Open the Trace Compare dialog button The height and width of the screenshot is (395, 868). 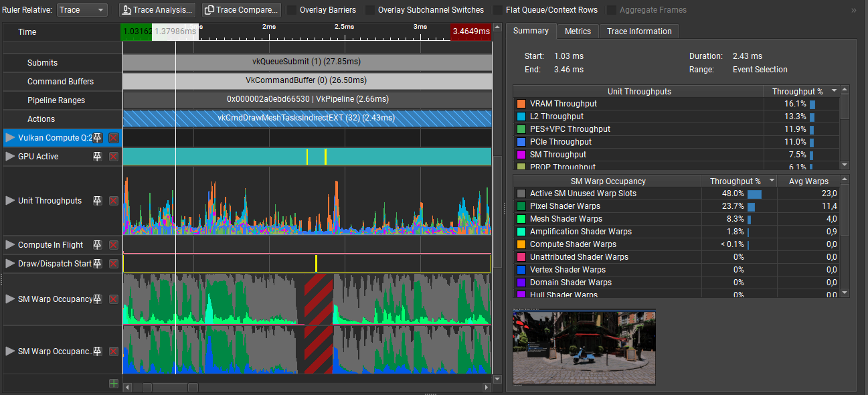241,10
